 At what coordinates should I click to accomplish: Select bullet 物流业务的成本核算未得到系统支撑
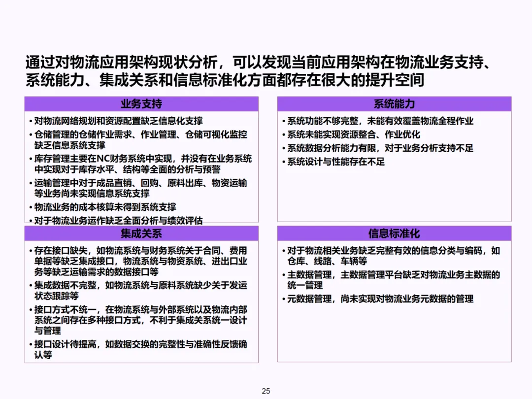point(103,207)
